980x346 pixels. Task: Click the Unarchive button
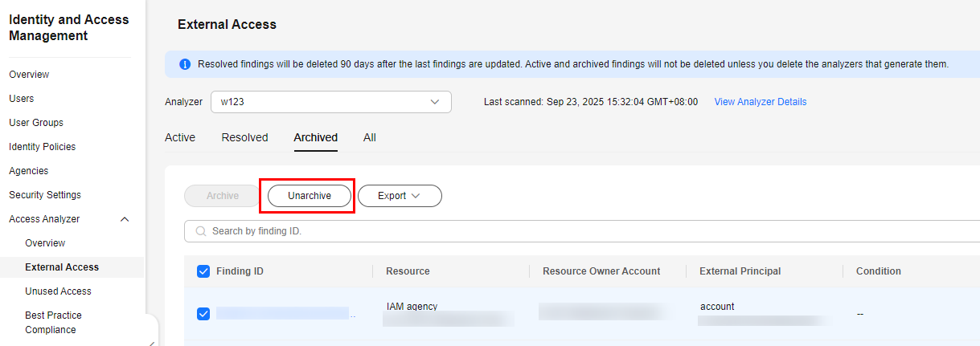[x=310, y=196]
